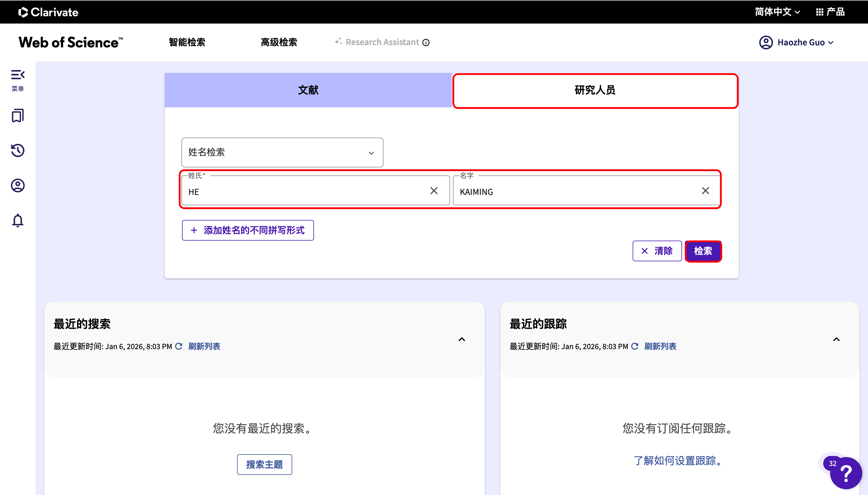868x495 pixels.
Task: Expand the 姓名检索 search type dropdown
Action: pos(282,152)
